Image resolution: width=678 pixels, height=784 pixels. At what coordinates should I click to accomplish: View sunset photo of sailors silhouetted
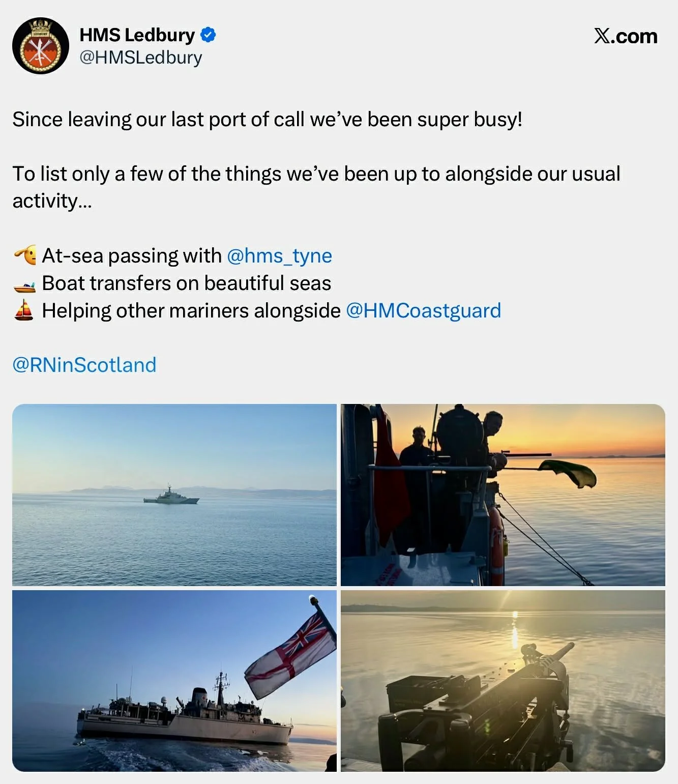point(503,495)
